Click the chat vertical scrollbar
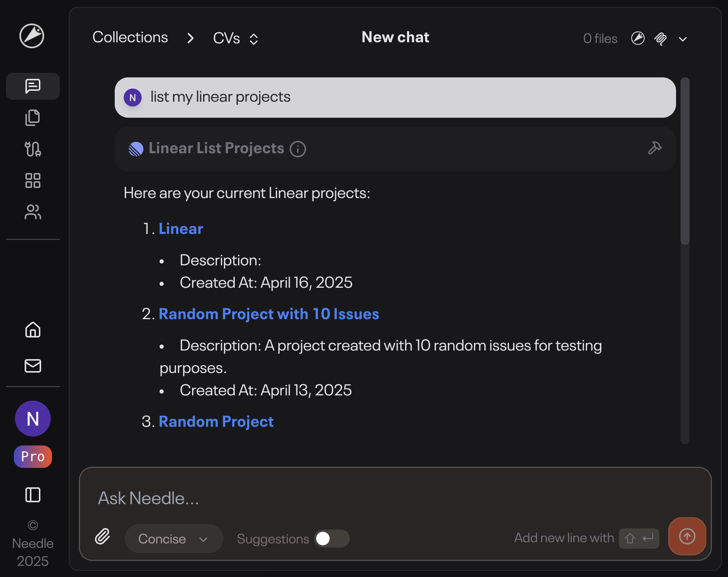Image resolution: width=728 pixels, height=577 pixels. [x=685, y=161]
